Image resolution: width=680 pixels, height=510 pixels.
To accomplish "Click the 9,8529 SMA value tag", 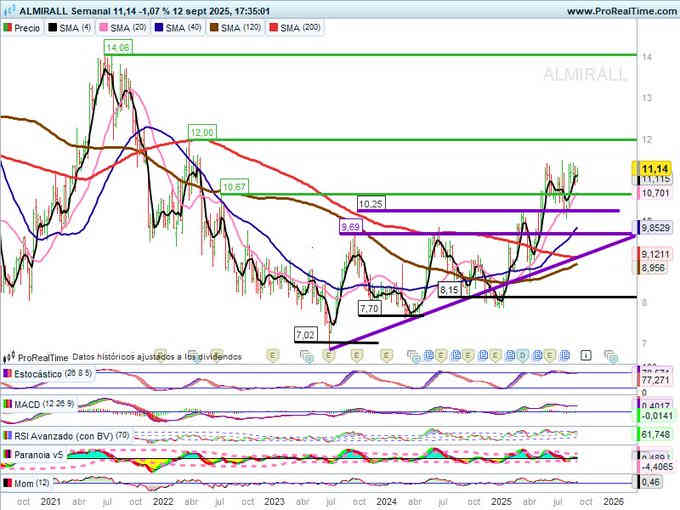I will click(654, 227).
